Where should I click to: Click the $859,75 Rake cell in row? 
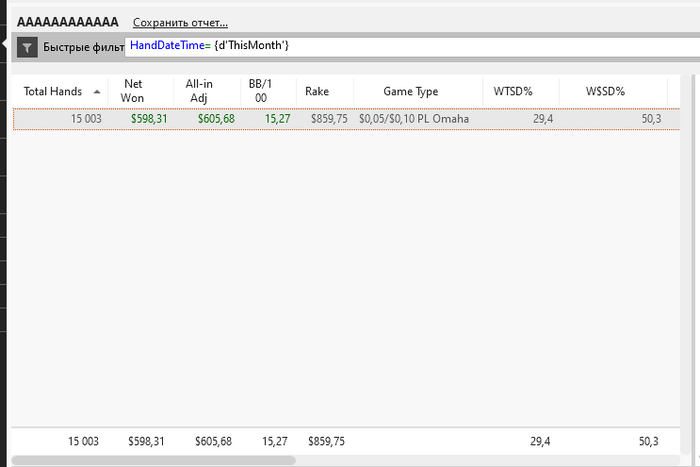(x=329, y=119)
